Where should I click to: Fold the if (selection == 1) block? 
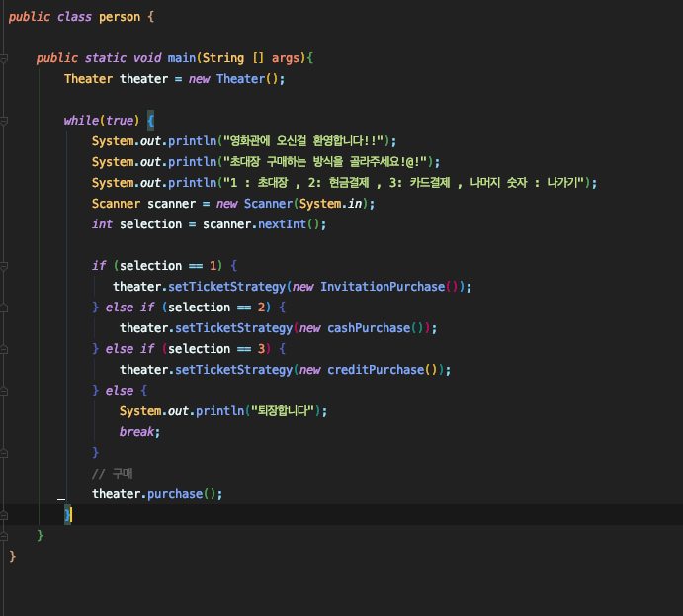pos(4,266)
